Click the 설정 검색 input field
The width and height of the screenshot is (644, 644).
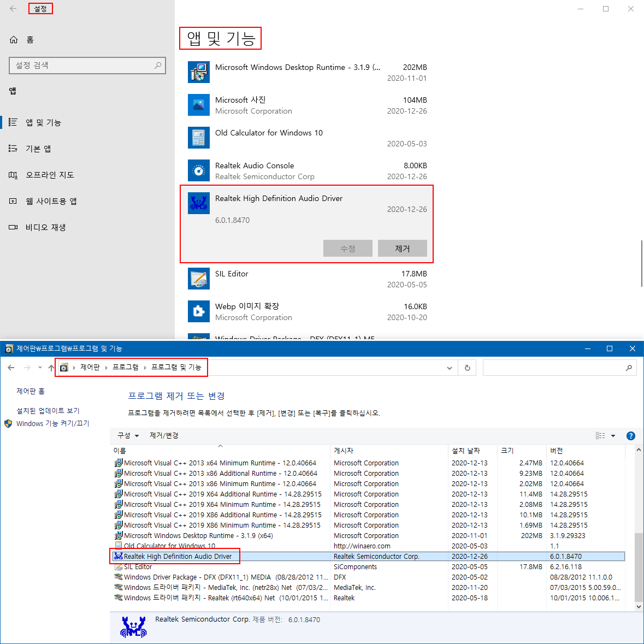tap(87, 66)
